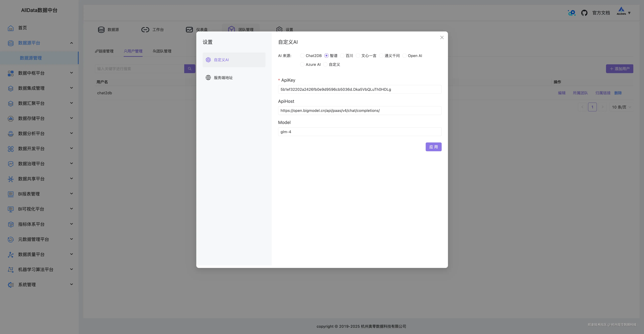Click the 应用 apply button
The image size is (644, 334).
click(x=433, y=147)
